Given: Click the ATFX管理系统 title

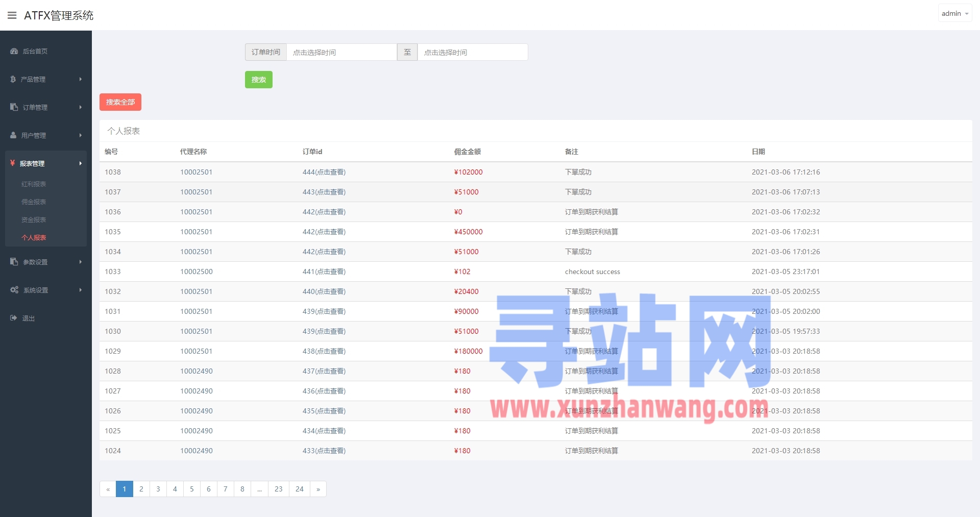Looking at the screenshot, I should tap(59, 15).
